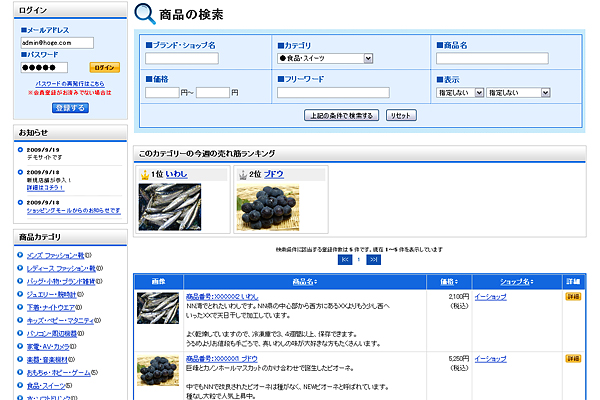The width and height of the screenshot is (600, 400).
Task: Click the ブドウ ranking thumbnail image
Action: (266, 203)
